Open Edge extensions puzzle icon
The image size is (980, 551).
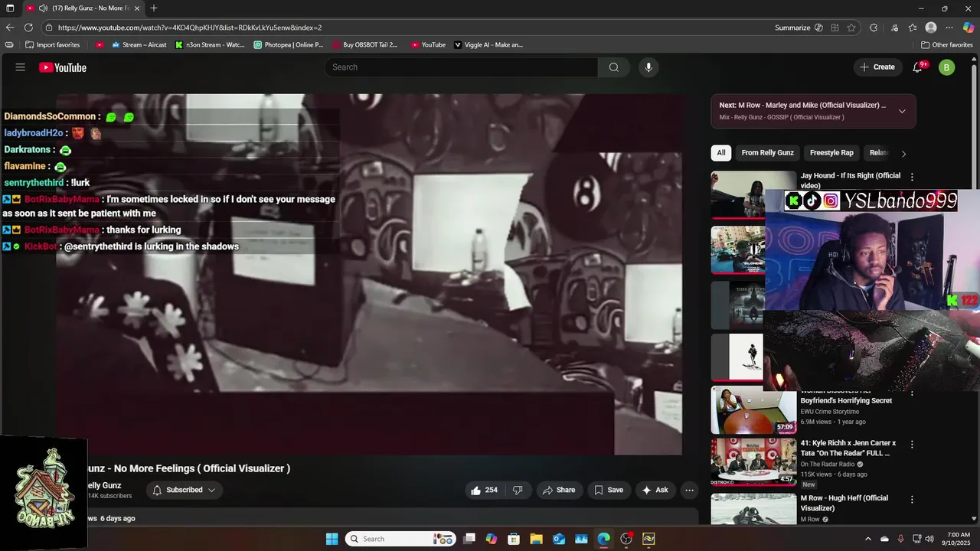(x=874, y=28)
